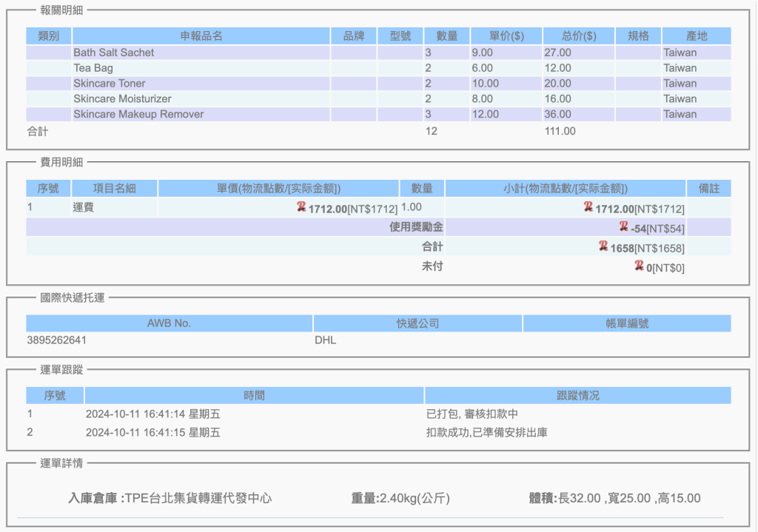Select the Tea Bag item name

93,68
